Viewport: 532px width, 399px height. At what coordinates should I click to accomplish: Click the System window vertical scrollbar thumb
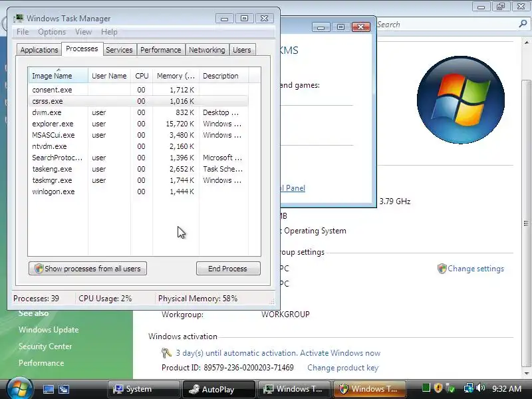tap(526, 223)
